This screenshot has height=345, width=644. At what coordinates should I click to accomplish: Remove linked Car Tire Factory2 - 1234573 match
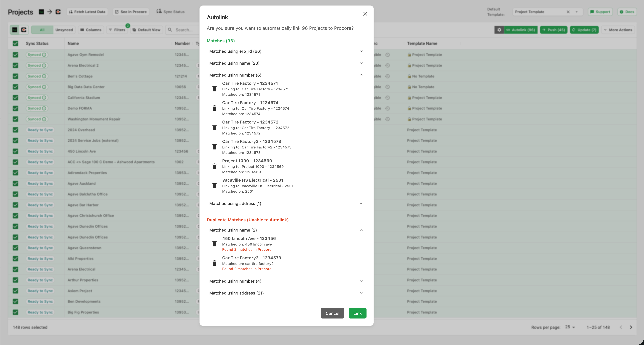[214, 147]
